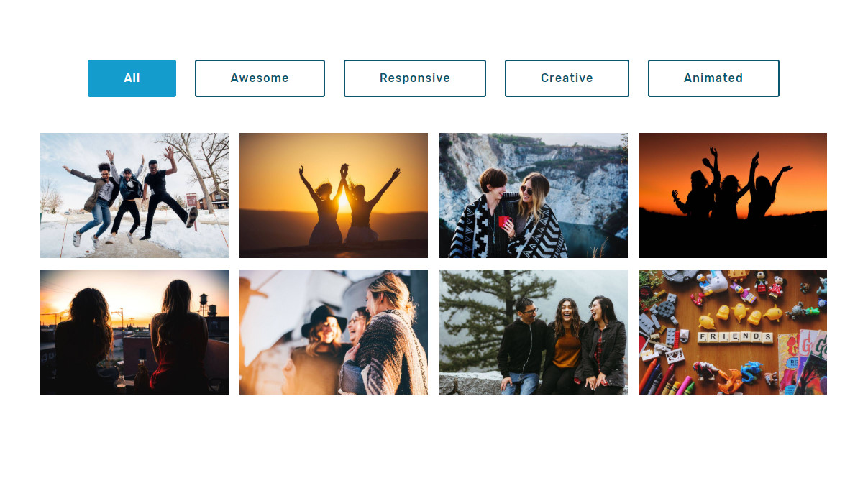Screen dimensions: 868x478
Task: Click the outlined Awesome label
Action: (x=260, y=78)
